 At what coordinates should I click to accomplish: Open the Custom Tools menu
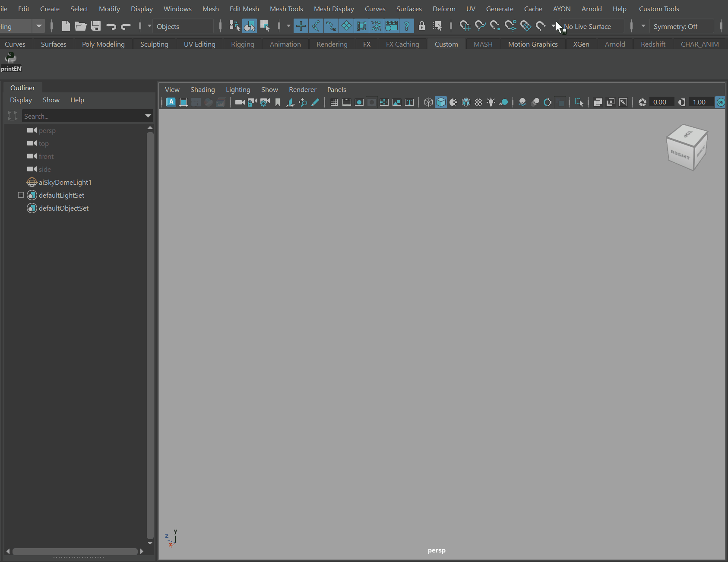coord(659,9)
